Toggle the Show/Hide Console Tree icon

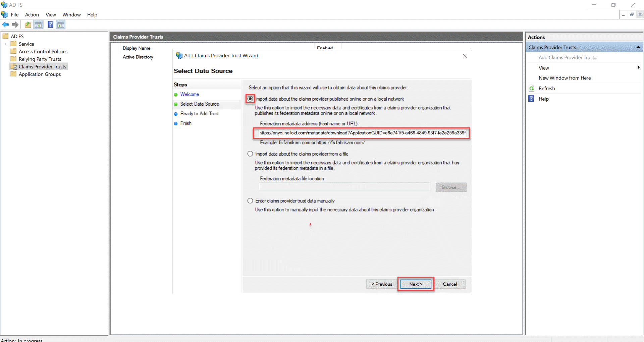click(38, 24)
